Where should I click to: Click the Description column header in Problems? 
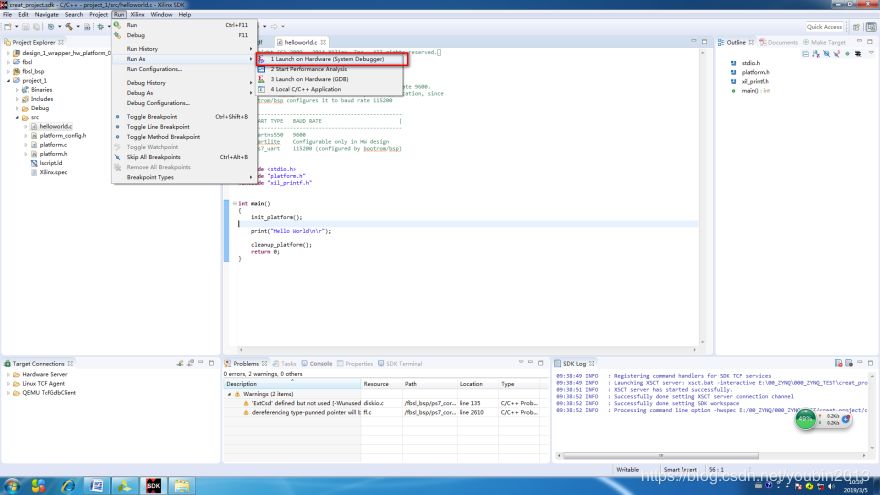pos(292,384)
